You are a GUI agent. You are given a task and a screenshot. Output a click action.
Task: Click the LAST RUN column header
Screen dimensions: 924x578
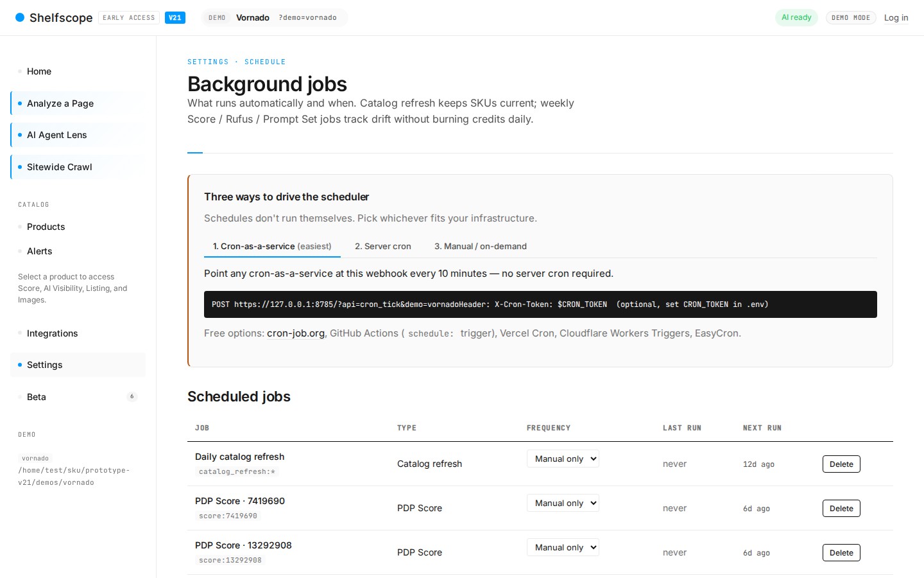(x=682, y=428)
